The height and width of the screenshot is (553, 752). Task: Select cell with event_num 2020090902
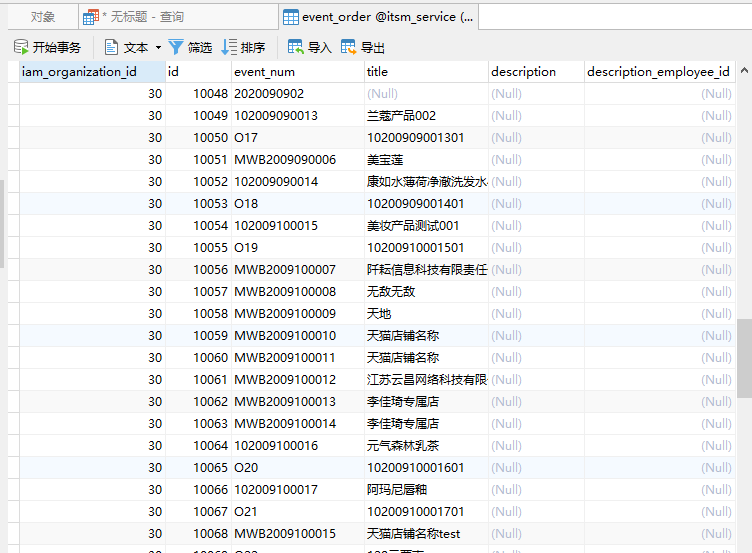pyautogui.click(x=298, y=94)
